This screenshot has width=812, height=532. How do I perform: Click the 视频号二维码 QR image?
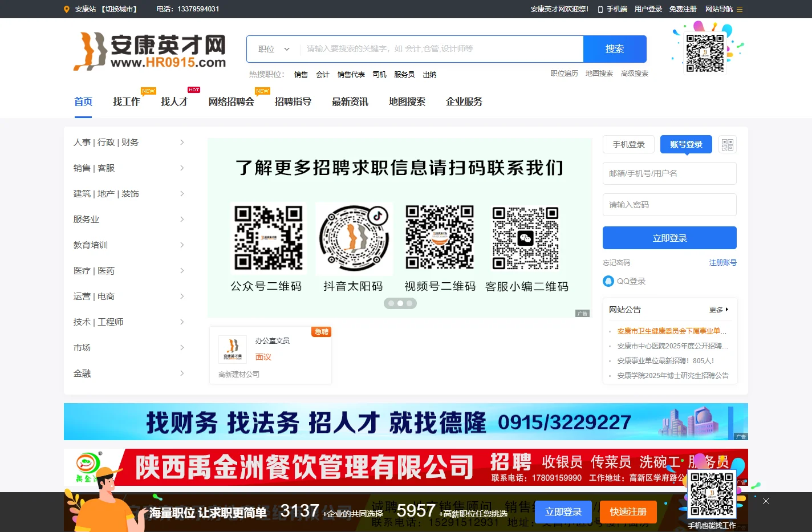440,237
